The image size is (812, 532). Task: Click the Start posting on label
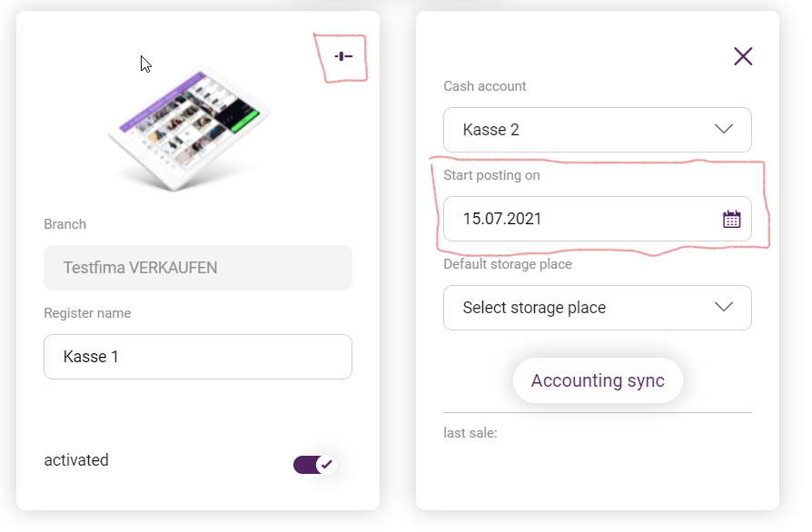point(491,175)
